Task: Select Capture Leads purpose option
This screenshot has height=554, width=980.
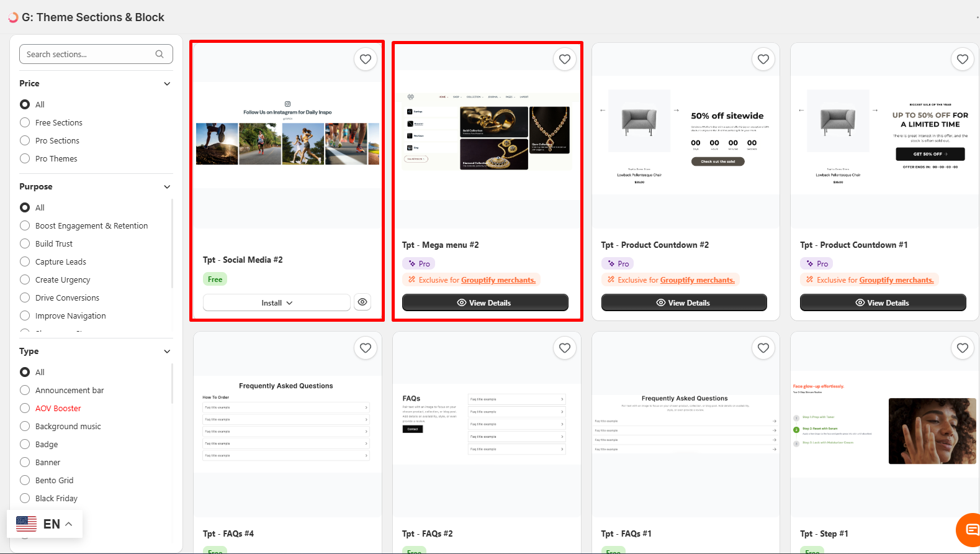Action: click(x=25, y=261)
